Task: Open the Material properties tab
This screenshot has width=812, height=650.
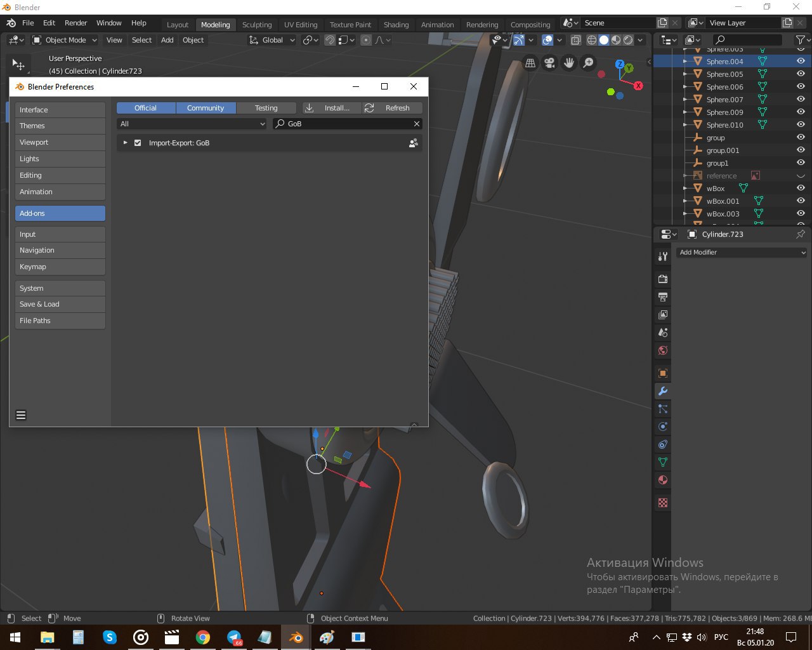Action: 663,480
